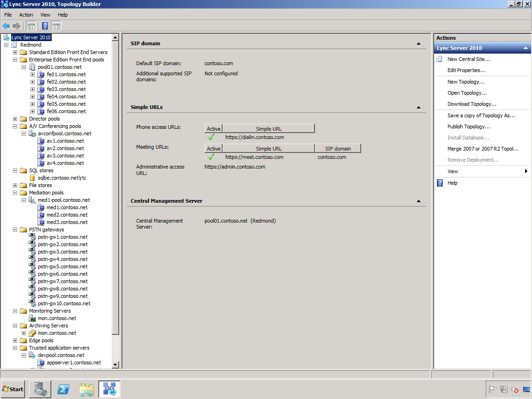Expand the Director pools folder
The image size is (532, 399).
point(15,119)
